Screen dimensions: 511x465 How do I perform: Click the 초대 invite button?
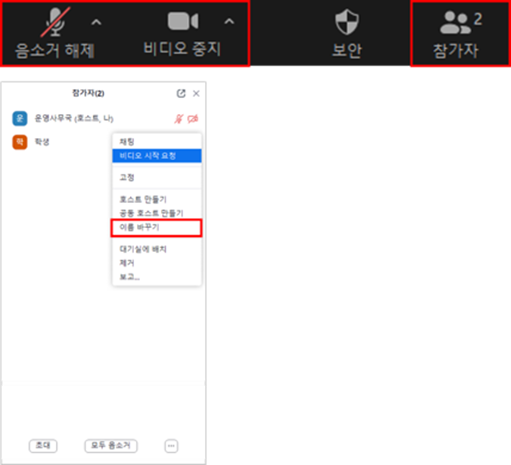tap(43, 446)
